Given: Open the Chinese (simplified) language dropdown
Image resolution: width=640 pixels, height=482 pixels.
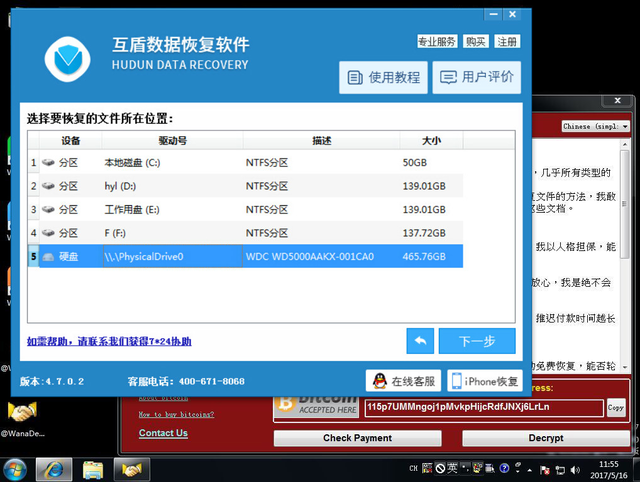Looking at the screenshot, I should tap(596, 127).
